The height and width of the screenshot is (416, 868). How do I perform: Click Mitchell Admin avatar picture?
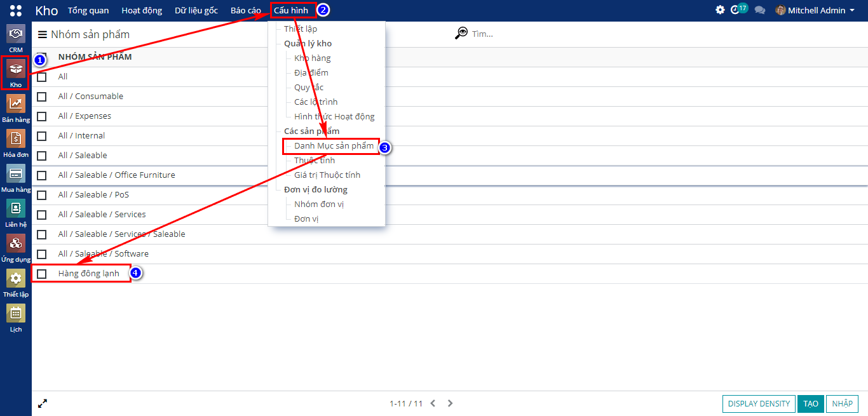click(780, 10)
